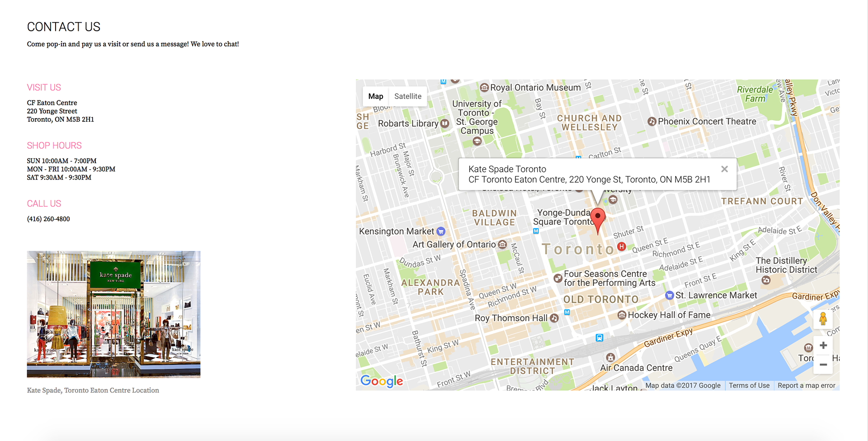Click the Roy Thomson Hall marker icon
The width and height of the screenshot is (868, 441).
coord(554,318)
